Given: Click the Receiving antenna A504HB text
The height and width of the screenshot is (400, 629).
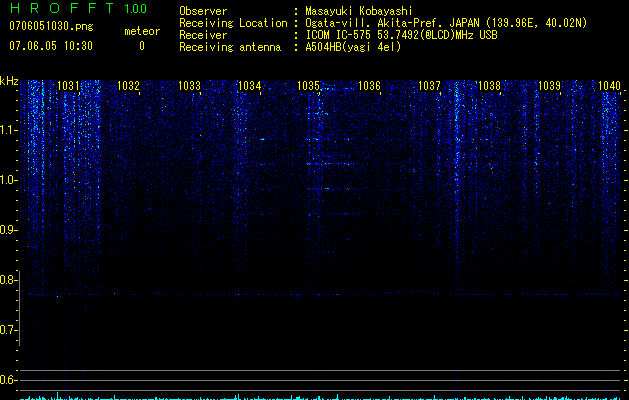Looking at the screenshot, I should (353, 47).
